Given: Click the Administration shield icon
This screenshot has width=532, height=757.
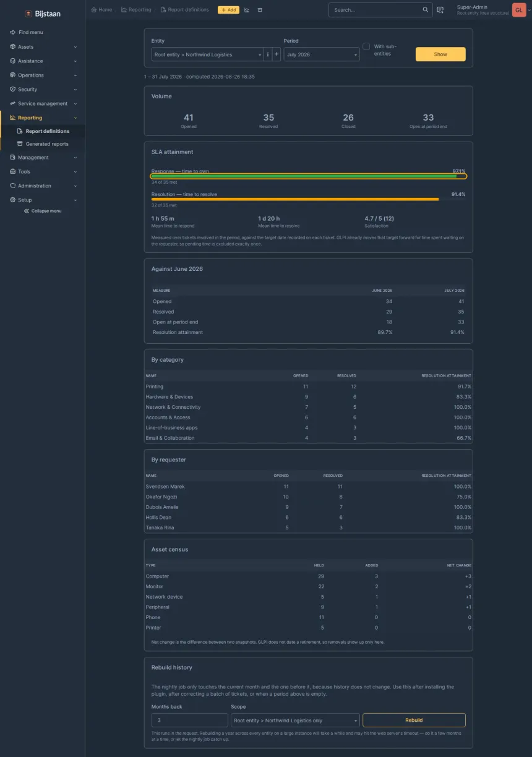Looking at the screenshot, I should 12,186.
